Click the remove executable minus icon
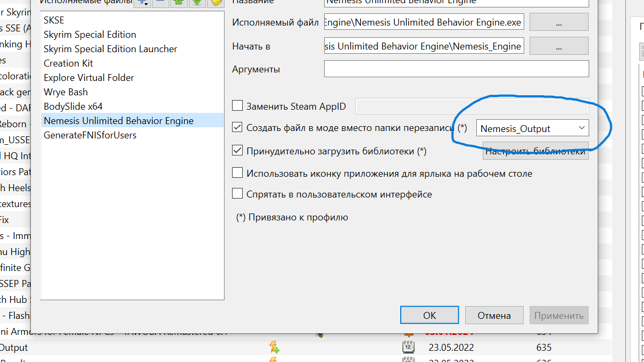Viewport: 644px width, 362px height. pos(161,2)
